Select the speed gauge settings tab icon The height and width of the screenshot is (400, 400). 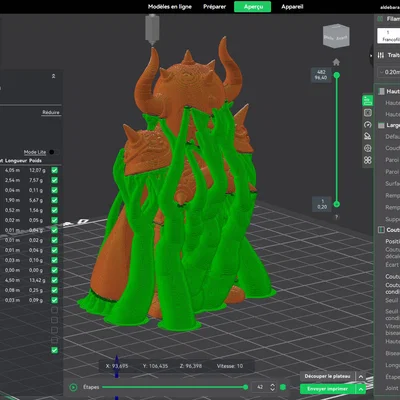coord(368,125)
